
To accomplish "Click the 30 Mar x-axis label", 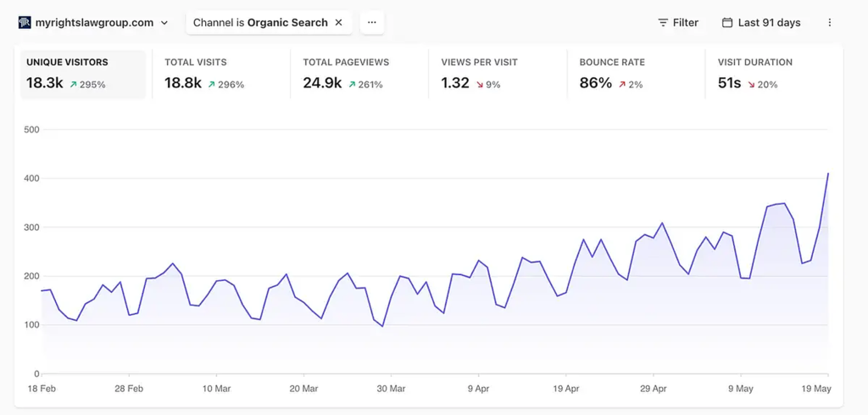I will click(x=392, y=389).
